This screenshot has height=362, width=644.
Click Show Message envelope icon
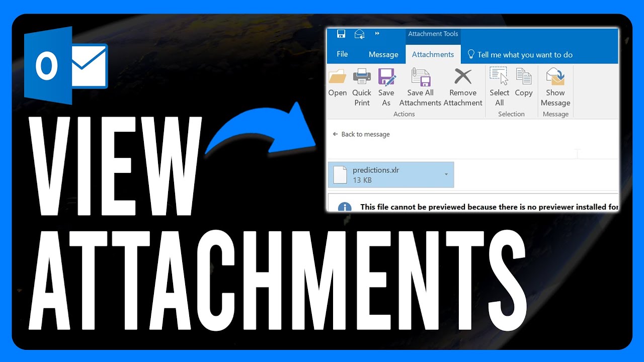555,76
